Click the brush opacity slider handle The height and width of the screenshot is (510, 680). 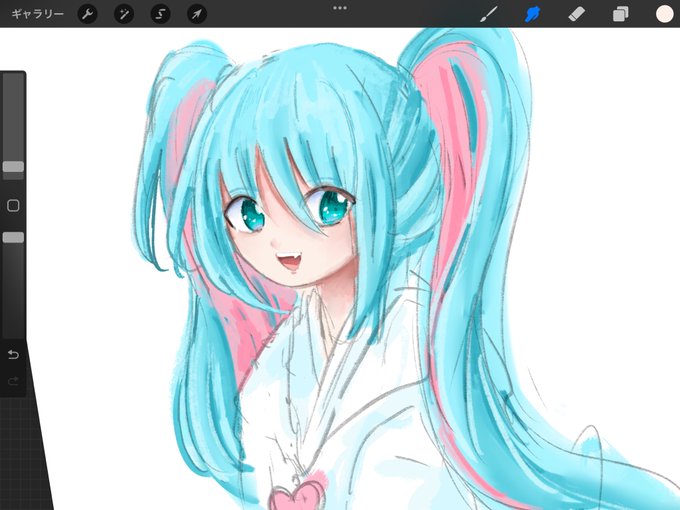tap(13, 237)
